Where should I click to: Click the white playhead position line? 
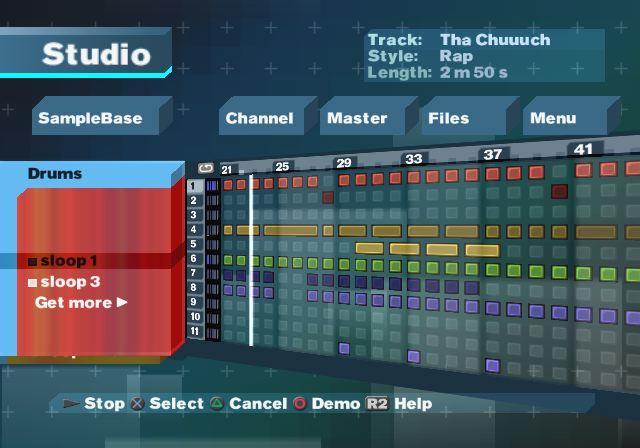[251, 260]
